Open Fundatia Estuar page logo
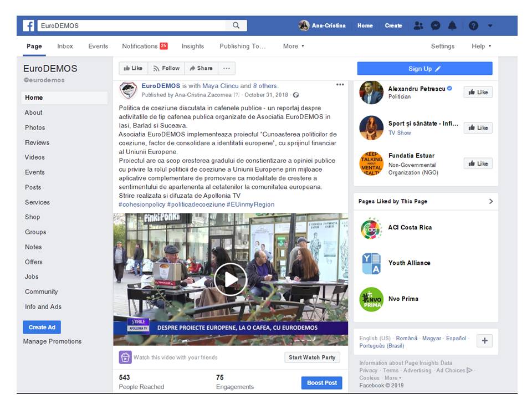The image size is (532, 399). pyautogui.click(x=371, y=163)
